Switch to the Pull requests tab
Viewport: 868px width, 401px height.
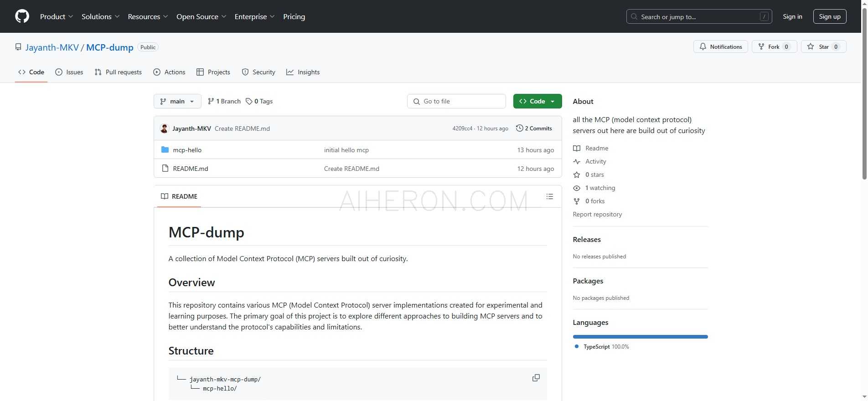click(x=118, y=72)
